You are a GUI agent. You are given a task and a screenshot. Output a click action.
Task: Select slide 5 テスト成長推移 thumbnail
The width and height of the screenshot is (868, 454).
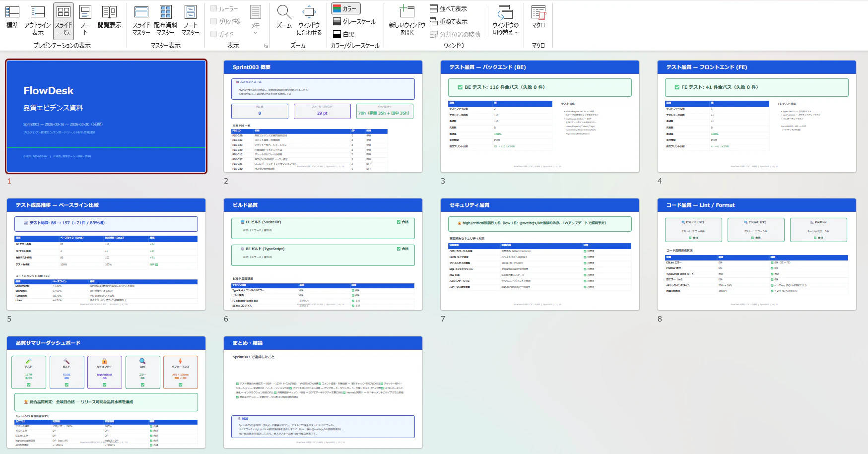coord(106,255)
